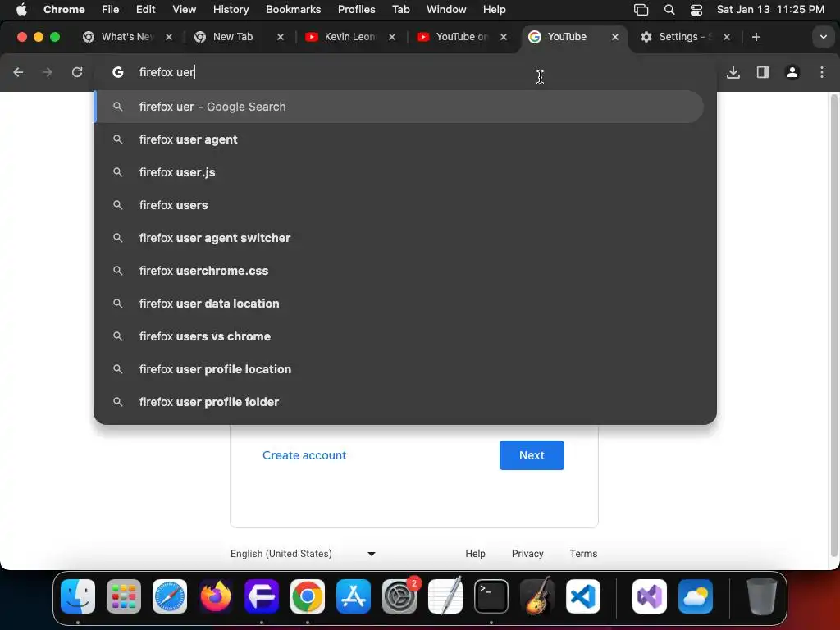This screenshot has width=840, height=630.
Task: Launch Firefox from the Dock
Action: coord(216,596)
